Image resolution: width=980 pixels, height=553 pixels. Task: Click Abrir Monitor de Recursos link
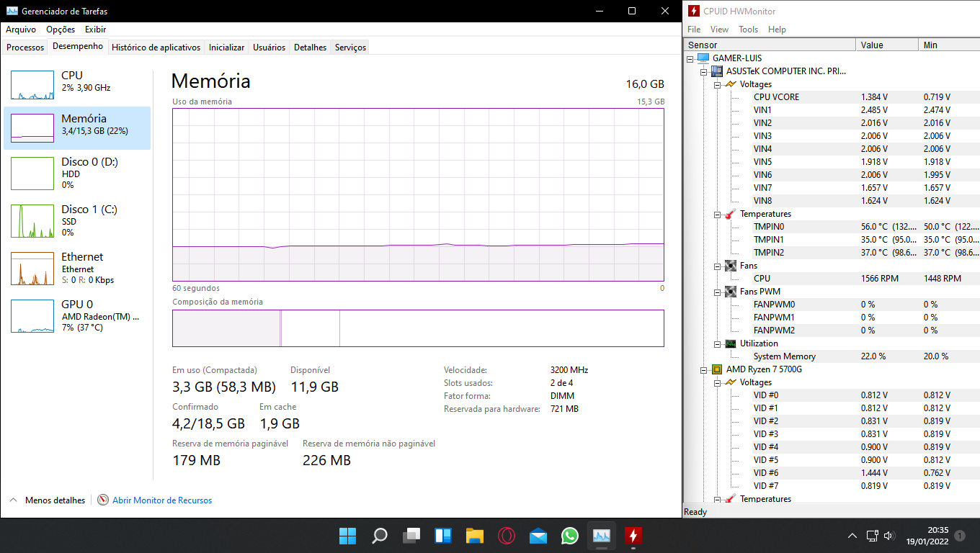coord(162,500)
